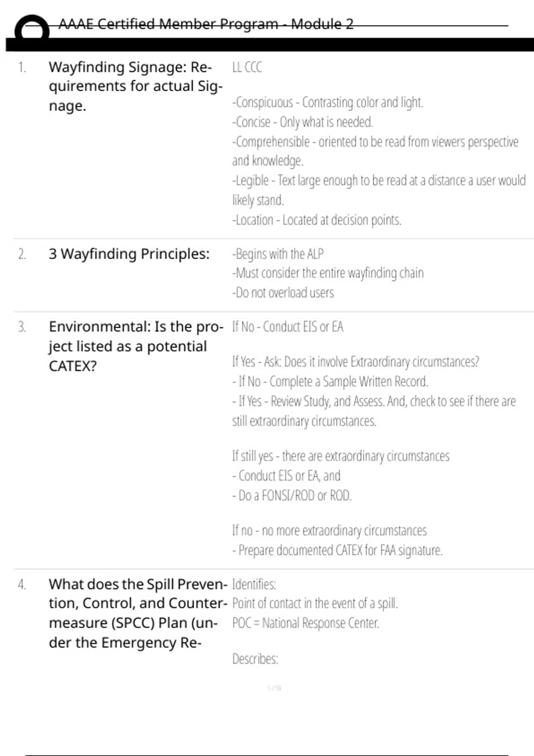Select the 'Wayfinding Signage' question text
Image resolution: width=534 pixels, height=756 pixels.
135,86
